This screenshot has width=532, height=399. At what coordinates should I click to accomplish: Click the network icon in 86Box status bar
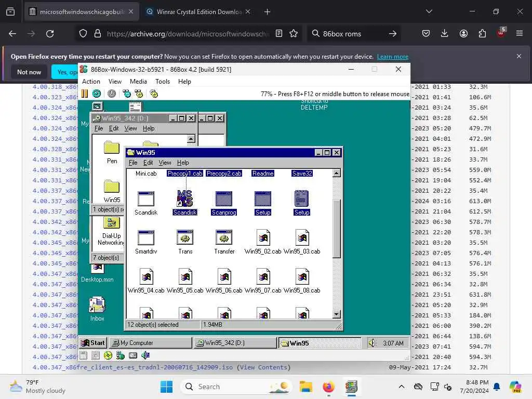click(x=120, y=355)
